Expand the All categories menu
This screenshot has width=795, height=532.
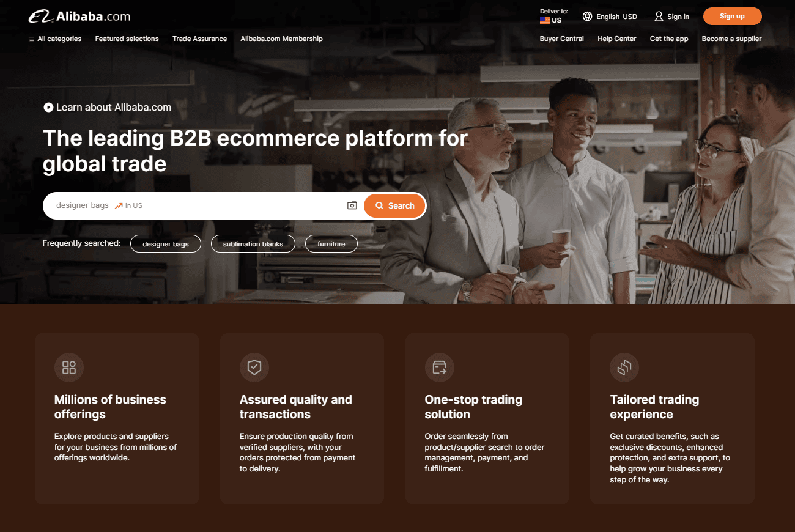pyautogui.click(x=54, y=39)
